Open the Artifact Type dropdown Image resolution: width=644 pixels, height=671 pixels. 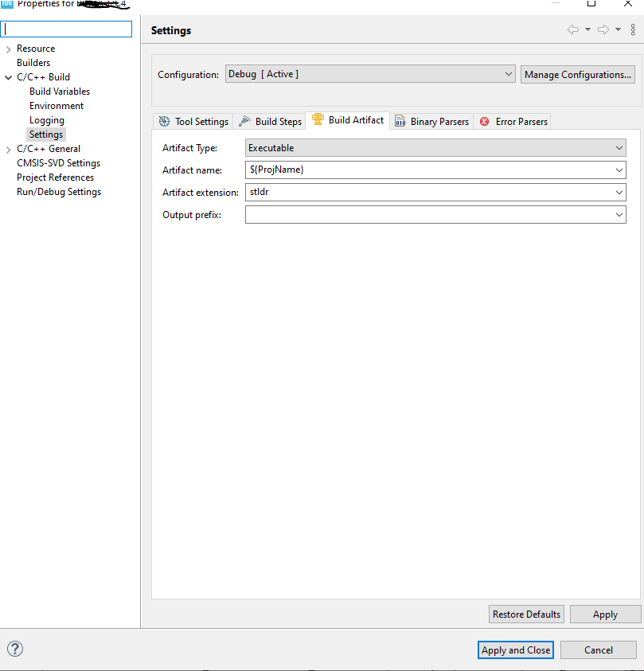[x=619, y=147]
